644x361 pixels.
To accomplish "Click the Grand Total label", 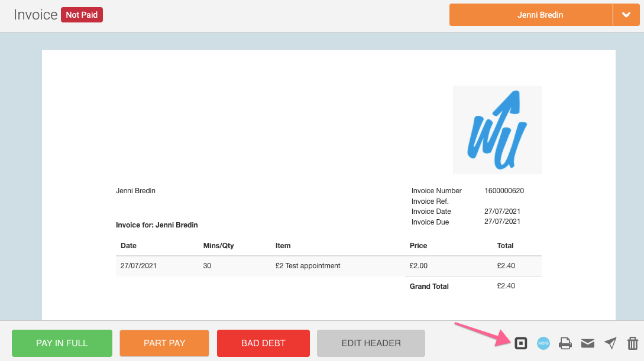I will click(429, 287).
